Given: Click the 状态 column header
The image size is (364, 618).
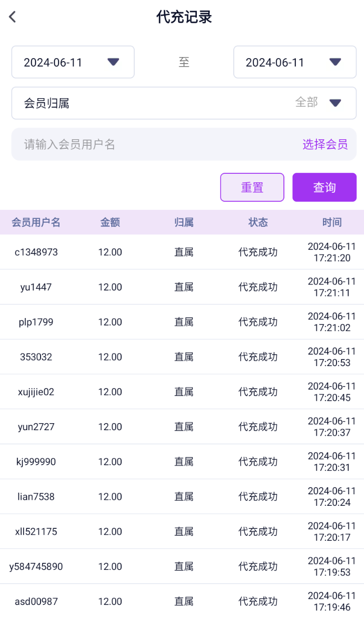Looking at the screenshot, I should tap(258, 222).
